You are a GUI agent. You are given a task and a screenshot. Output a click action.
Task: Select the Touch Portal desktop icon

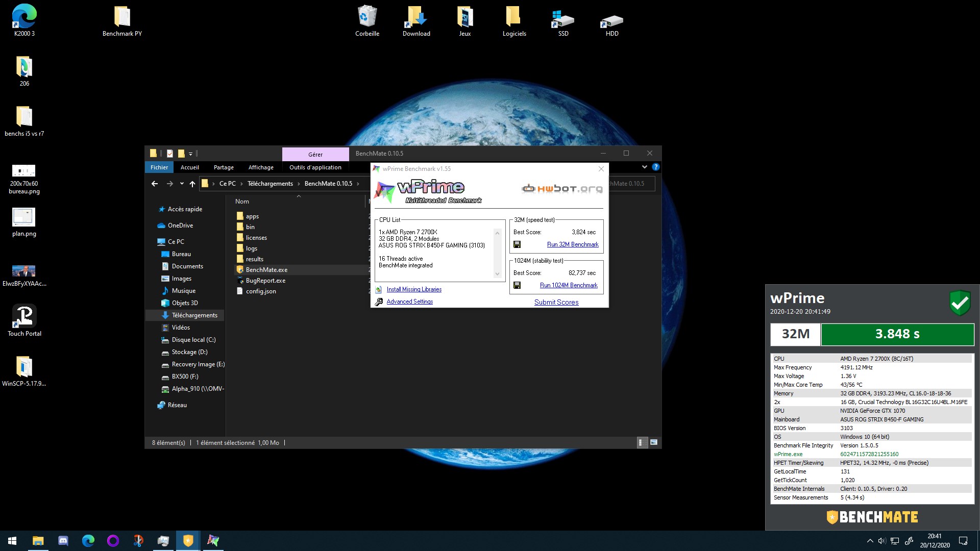coord(24,320)
